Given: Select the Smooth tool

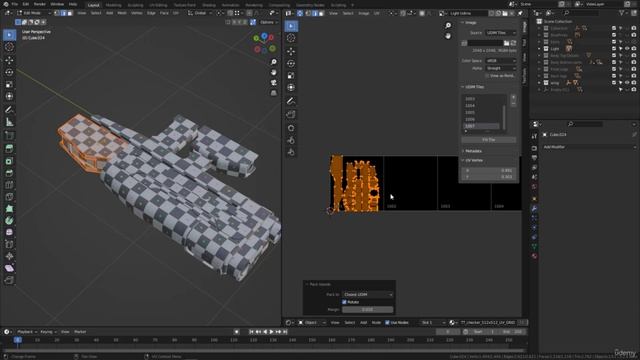Looking at the screenshot, I should coord(9,232).
